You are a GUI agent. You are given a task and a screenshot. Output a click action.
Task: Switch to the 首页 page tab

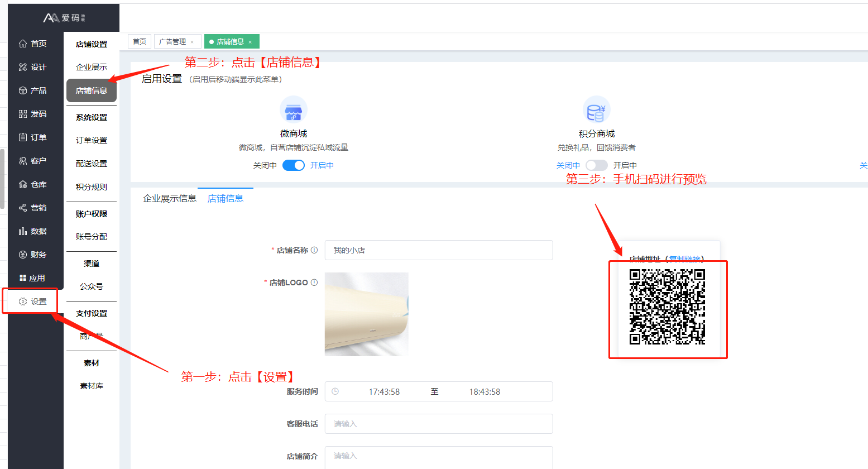click(140, 42)
